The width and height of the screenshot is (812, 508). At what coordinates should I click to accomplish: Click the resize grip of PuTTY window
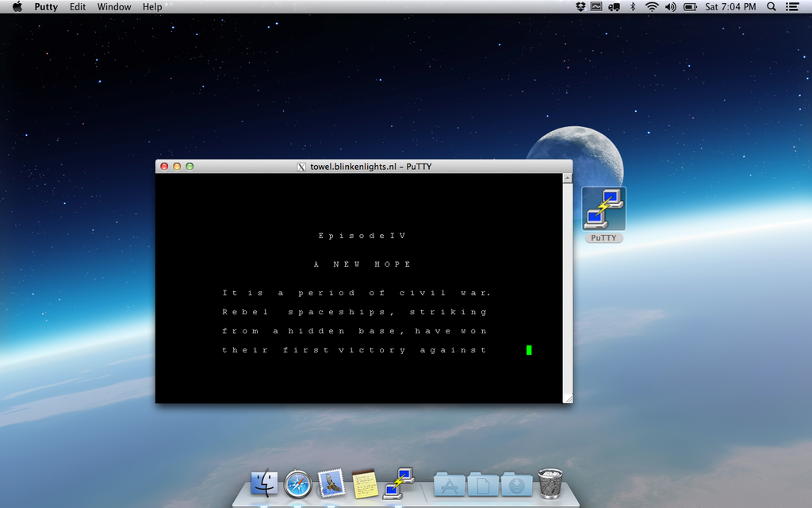click(x=568, y=398)
